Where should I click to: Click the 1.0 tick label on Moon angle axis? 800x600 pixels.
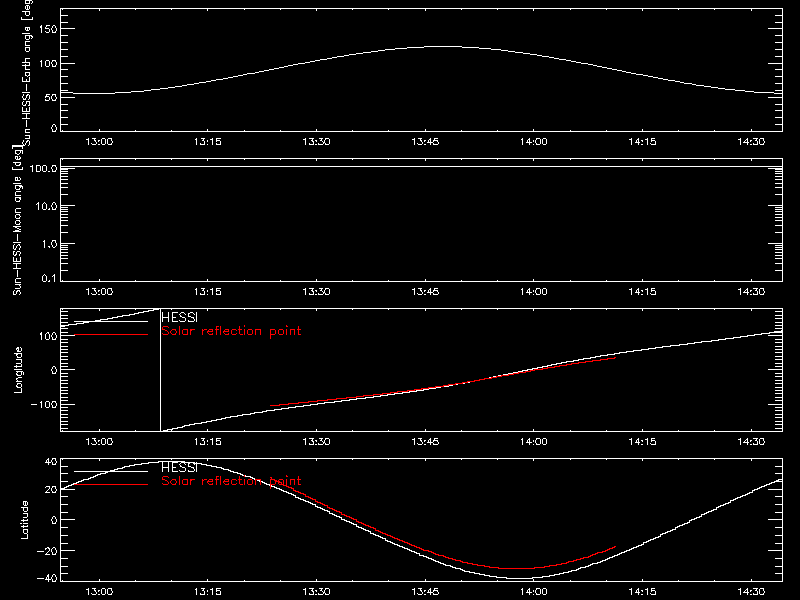[49, 244]
